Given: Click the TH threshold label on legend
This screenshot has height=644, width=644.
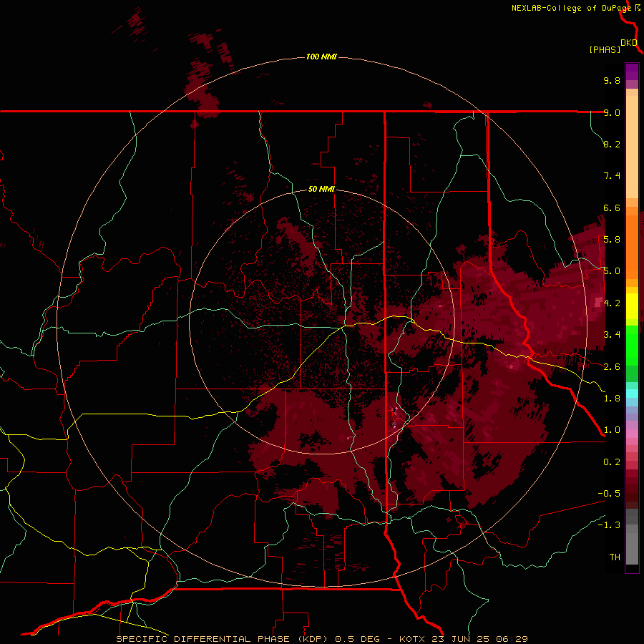Looking at the screenshot, I should tap(615, 557).
